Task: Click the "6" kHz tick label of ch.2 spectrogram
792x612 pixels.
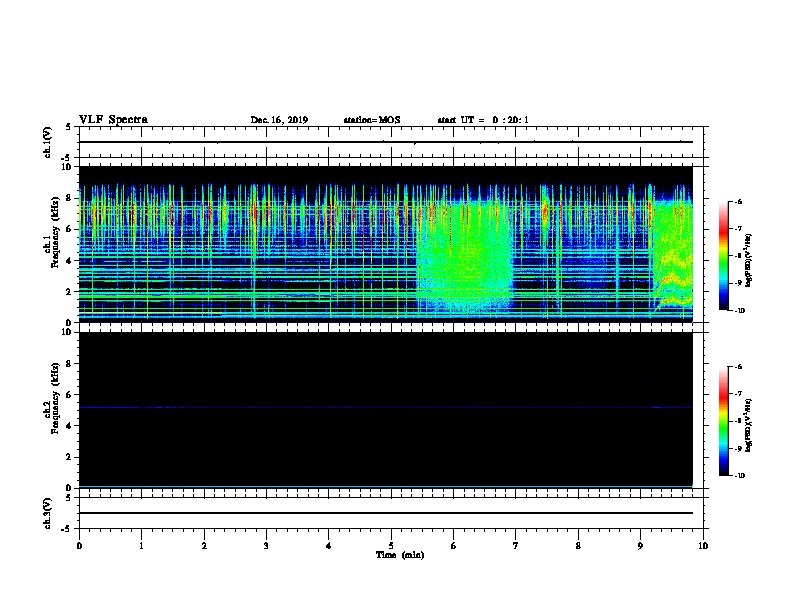Action: point(69,395)
